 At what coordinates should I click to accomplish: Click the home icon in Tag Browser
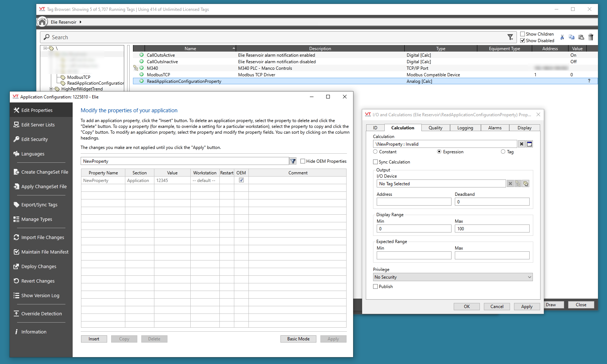pyautogui.click(x=42, y=22)
